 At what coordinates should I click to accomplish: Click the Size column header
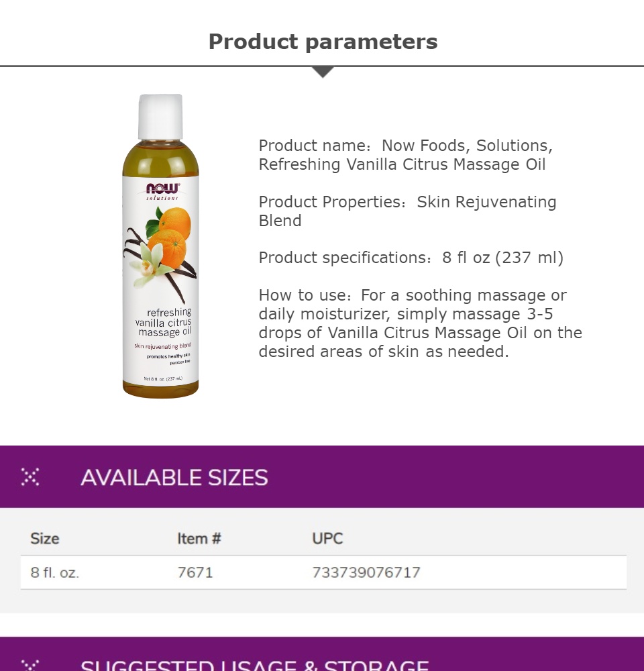coord(44,538)
